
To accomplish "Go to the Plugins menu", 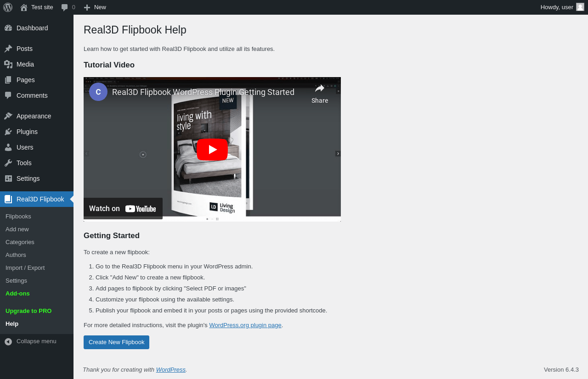I will pos(37,132).
